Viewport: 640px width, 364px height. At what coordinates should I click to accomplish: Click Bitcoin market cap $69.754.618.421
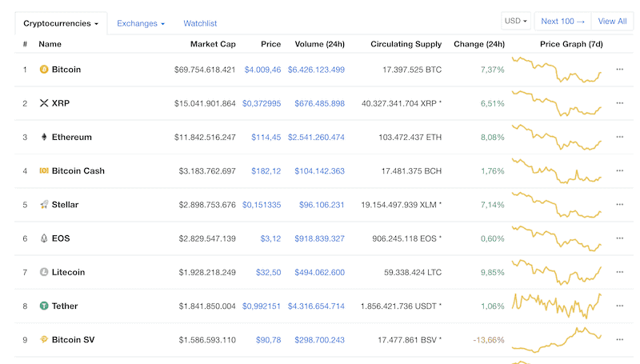click(x=205, y=70)
